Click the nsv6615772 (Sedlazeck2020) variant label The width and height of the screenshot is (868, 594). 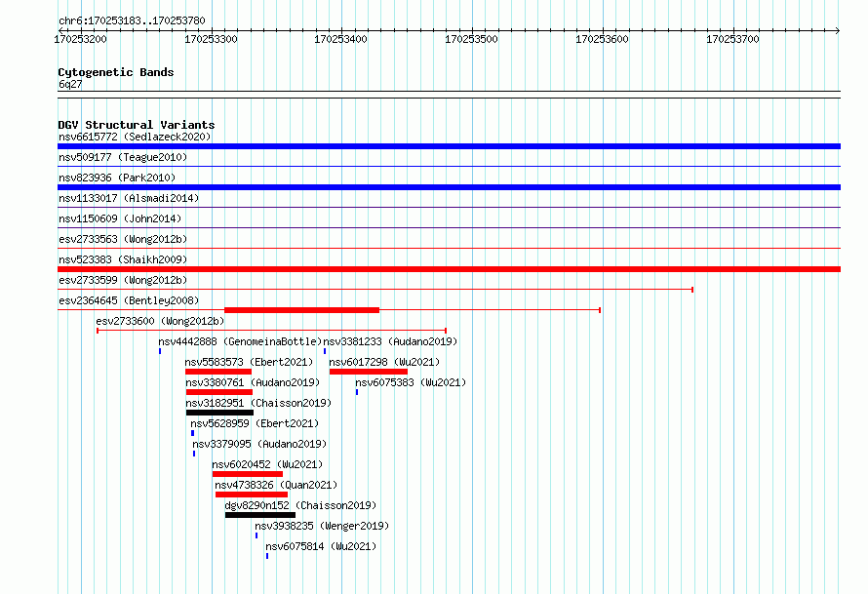pyautogui.click(x=135, y=137)
